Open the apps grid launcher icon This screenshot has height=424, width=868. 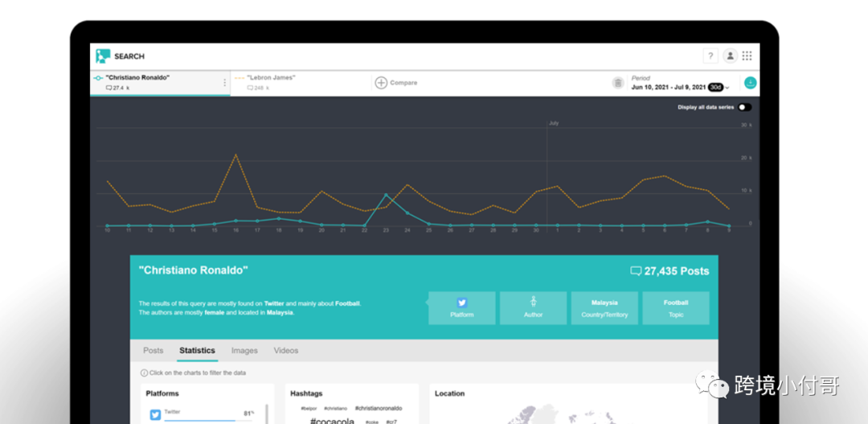(x=747, y=56)
